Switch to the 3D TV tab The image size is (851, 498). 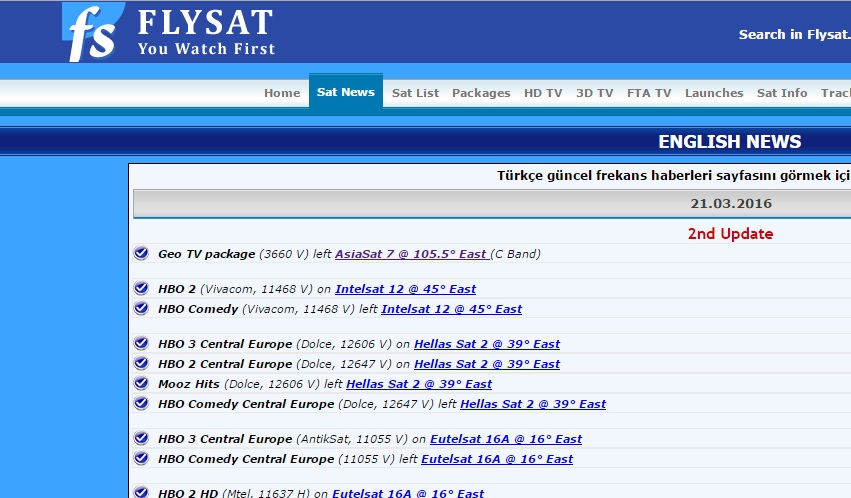(x=594, y=93)
